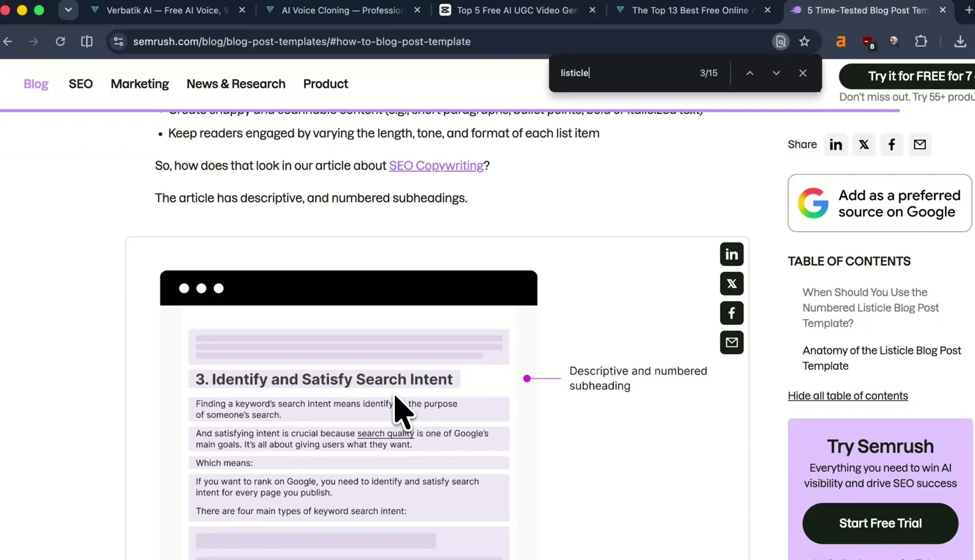The width and height of the screenshot is (975, 560).
Task: Share article on LinkedIn from Share row
Action: (x=836, y=144)
